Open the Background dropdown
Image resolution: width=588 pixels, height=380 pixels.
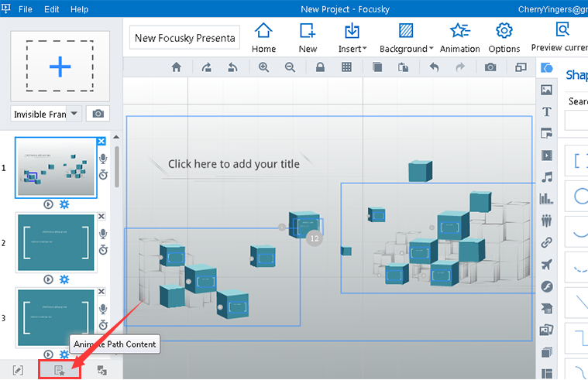(x=406, y=38)
